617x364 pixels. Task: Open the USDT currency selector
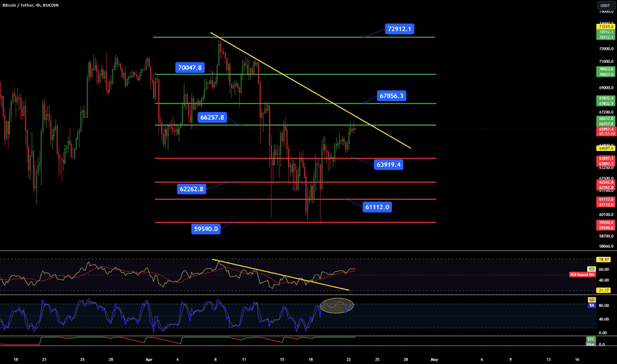[605, 5]
